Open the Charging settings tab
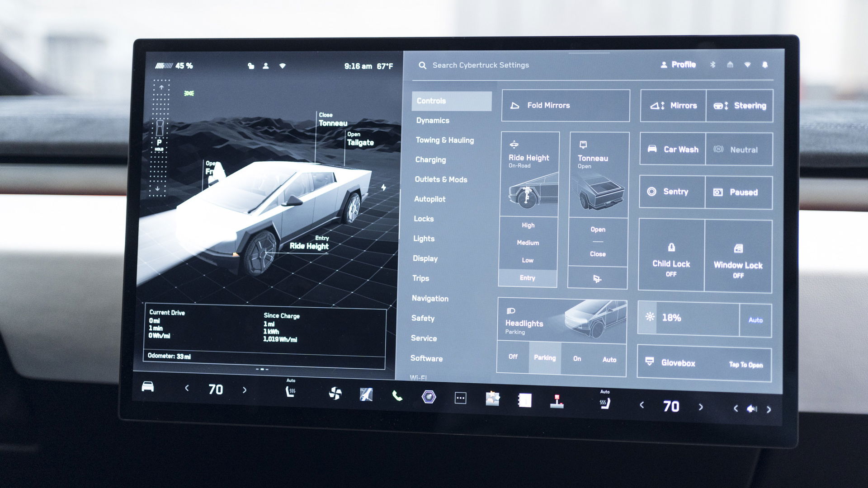868x488 pixels. click(430, 160)
